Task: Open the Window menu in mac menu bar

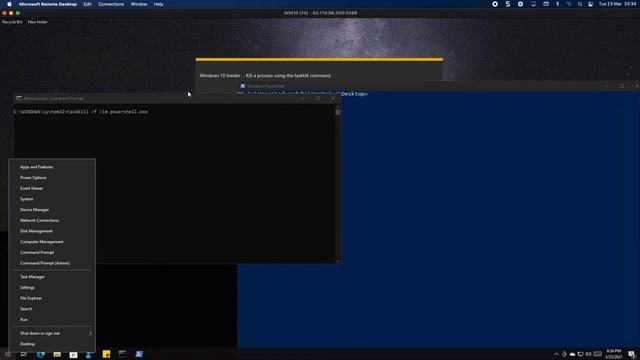Action: (139, 4)
